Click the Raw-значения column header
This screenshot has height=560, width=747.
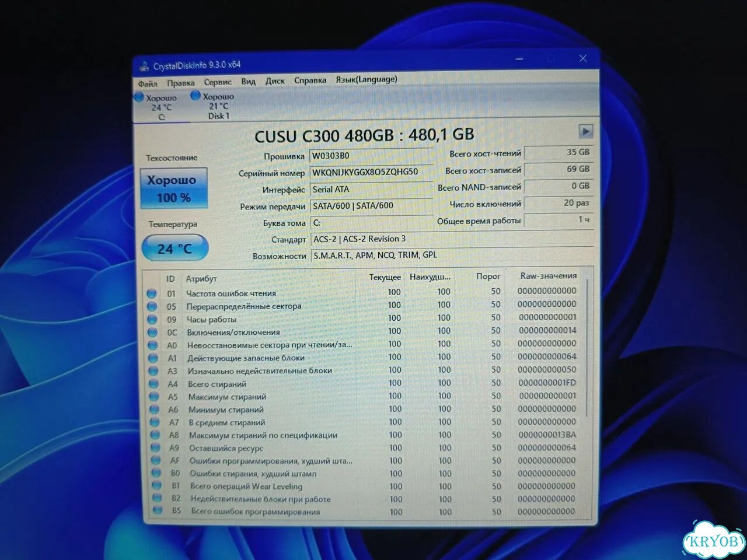[548, 275]
